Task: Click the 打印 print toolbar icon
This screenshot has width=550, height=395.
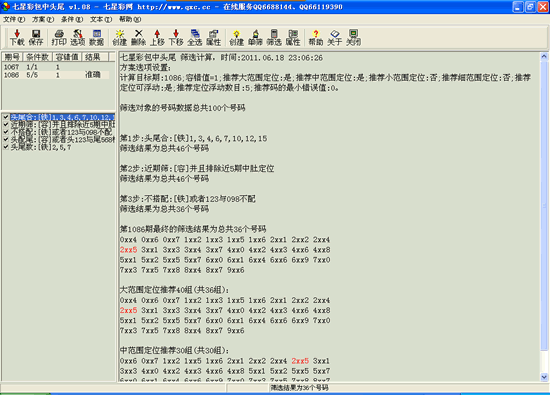Action: coord(59,37)
